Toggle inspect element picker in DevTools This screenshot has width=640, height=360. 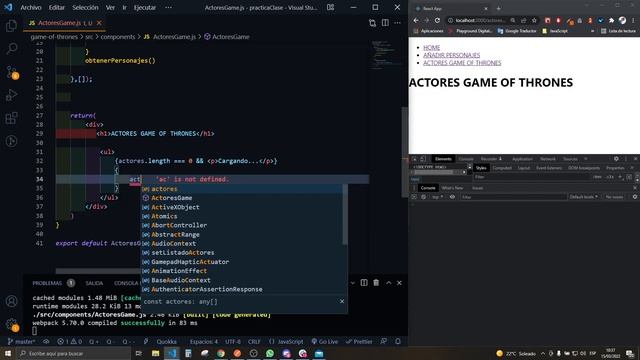coord(414,159)
